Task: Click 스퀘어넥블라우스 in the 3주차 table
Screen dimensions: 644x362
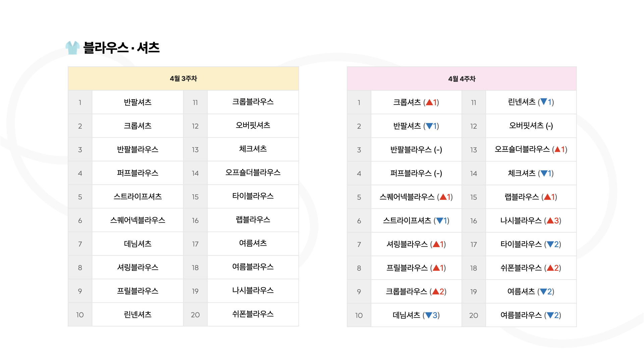Action: pos(138,220)
